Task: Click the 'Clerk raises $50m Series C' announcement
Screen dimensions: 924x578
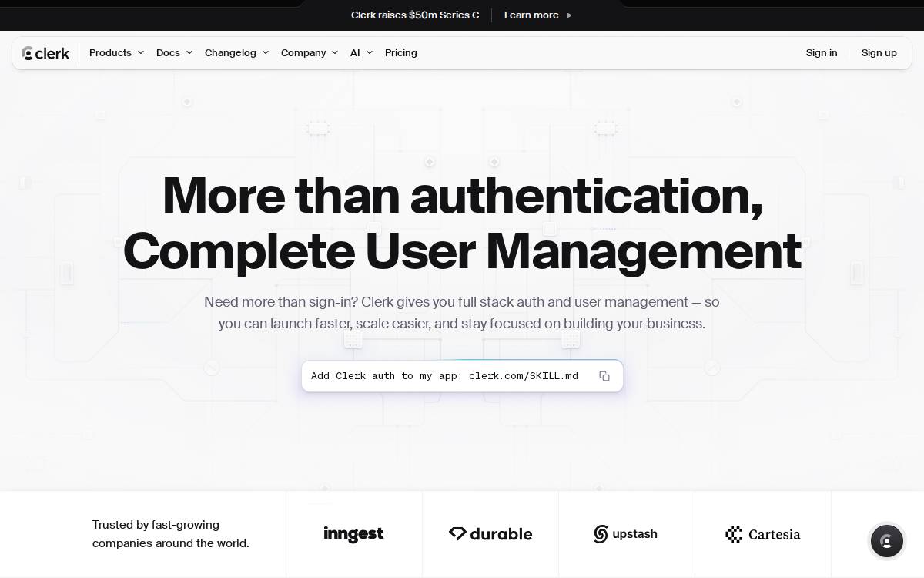Action: [415, 15]
